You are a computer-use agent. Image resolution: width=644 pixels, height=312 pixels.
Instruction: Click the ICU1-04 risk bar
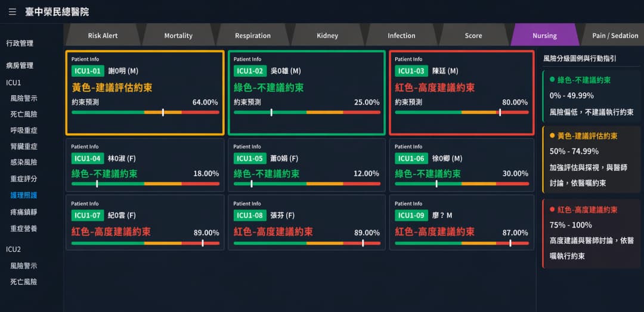click(x=145, y=183)
